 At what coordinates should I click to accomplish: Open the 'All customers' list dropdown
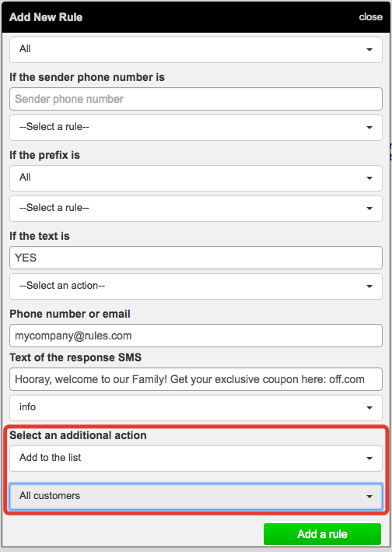(196, 497)
